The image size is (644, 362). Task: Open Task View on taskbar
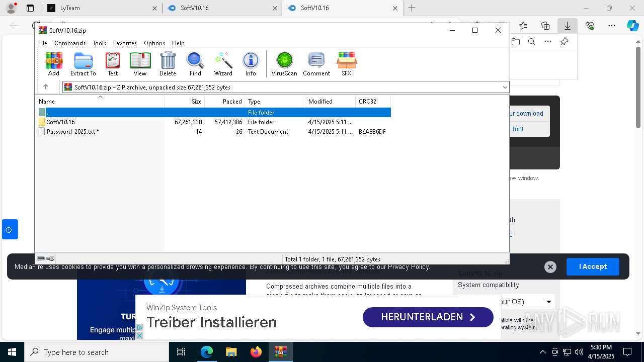[181, 352]
